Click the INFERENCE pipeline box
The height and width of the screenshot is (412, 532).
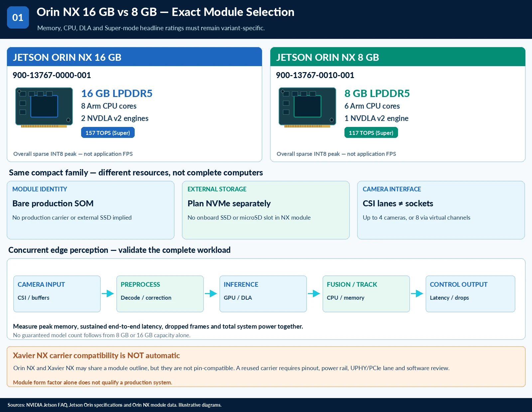pyautogui.click(x=263, y=294)
